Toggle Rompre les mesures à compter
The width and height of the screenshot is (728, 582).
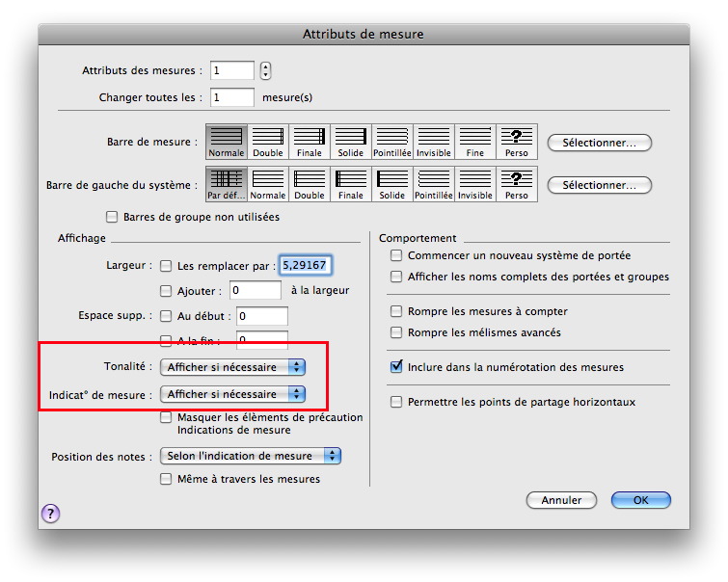396,311
